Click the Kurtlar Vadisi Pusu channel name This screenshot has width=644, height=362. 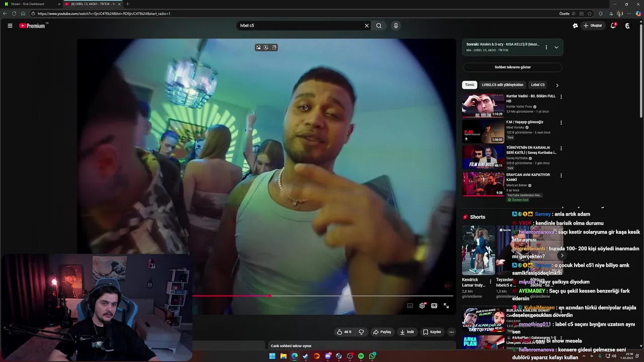519,107
